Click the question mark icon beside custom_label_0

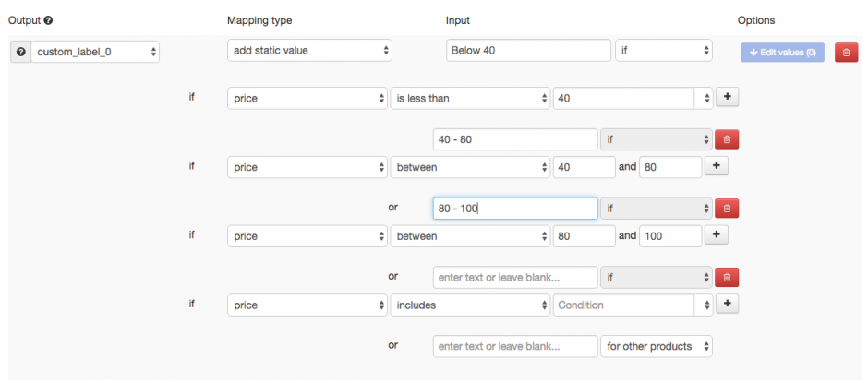click(20, 52)
